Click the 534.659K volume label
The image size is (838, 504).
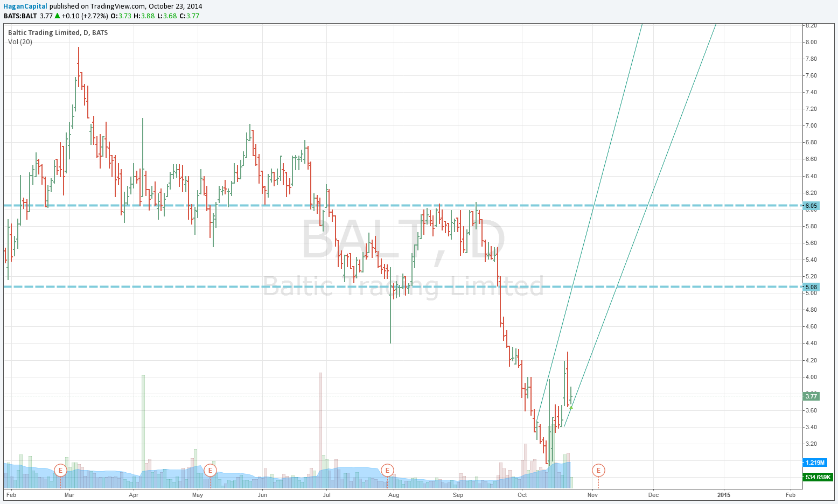click(x=818, y=477)
